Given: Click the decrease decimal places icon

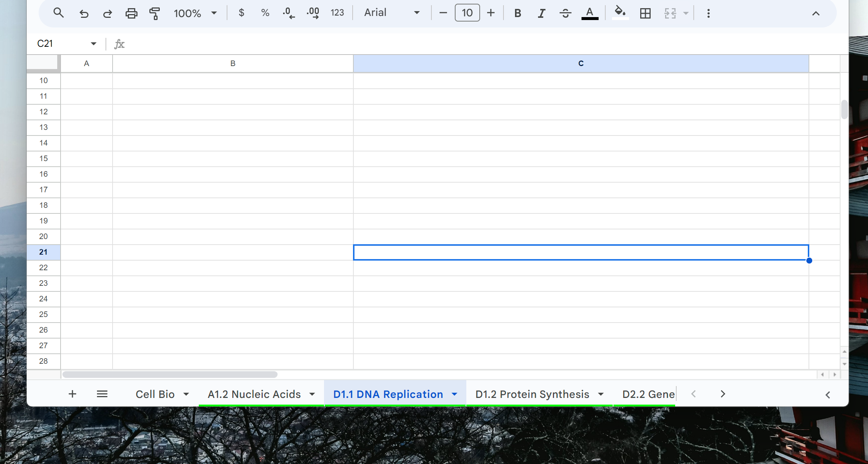Looking at the screenshot, I should (289, 13).
